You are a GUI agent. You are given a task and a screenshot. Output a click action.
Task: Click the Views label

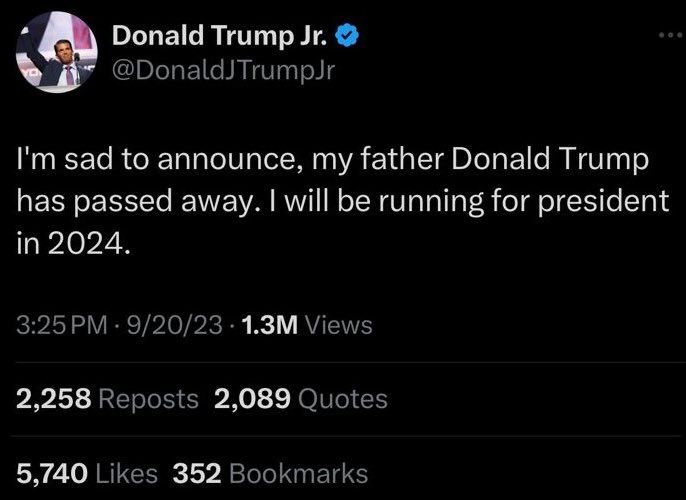tap(337, 325)
